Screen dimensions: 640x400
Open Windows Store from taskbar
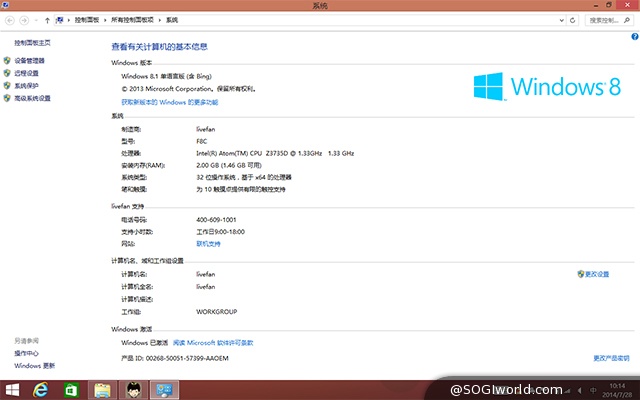tap(71, 390)
